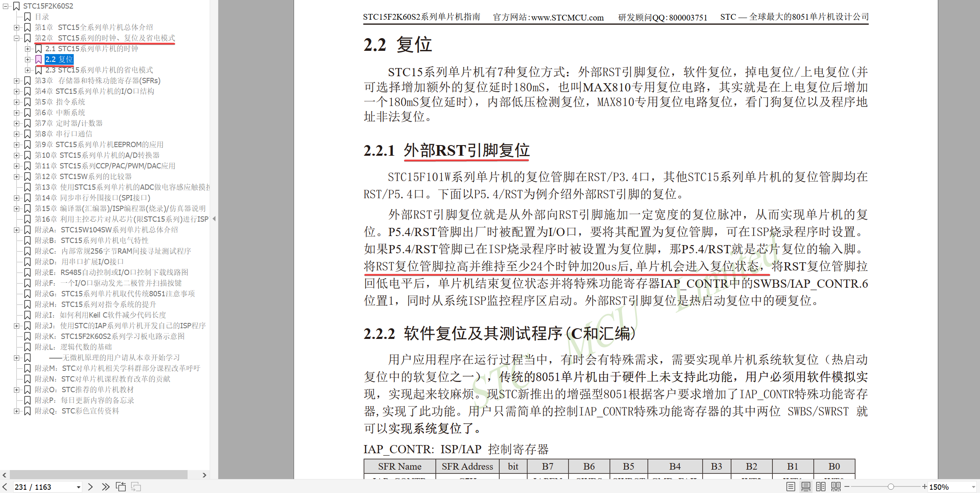Expand the 第7章 定时器/计数器 node

click(16, 123)
